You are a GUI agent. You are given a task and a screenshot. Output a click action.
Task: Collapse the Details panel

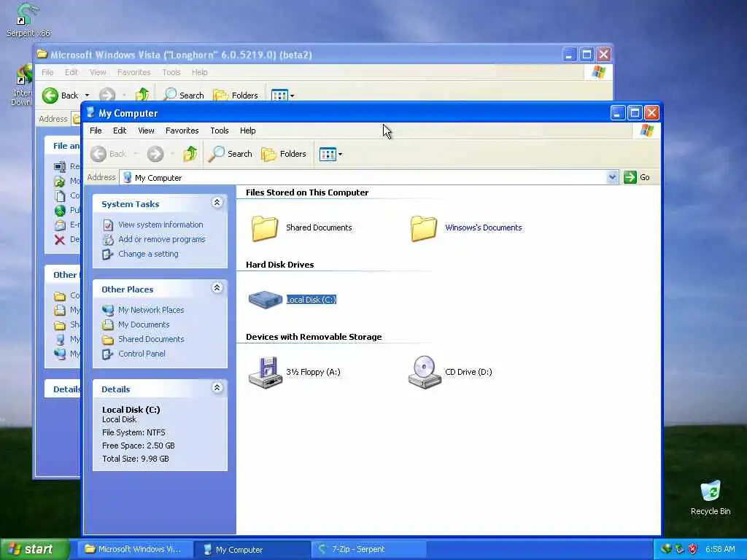coord(217,388)
